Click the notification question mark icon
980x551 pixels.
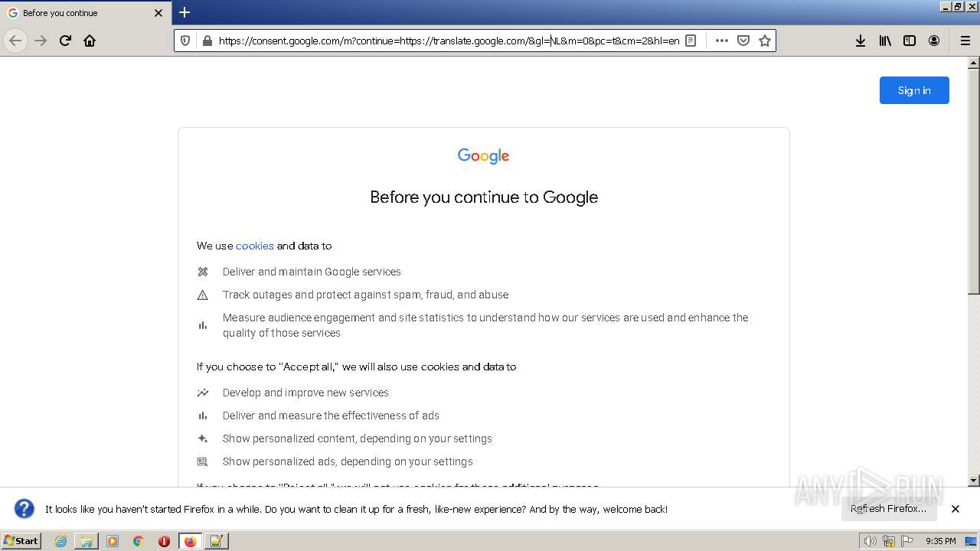(x=24, y=509)
